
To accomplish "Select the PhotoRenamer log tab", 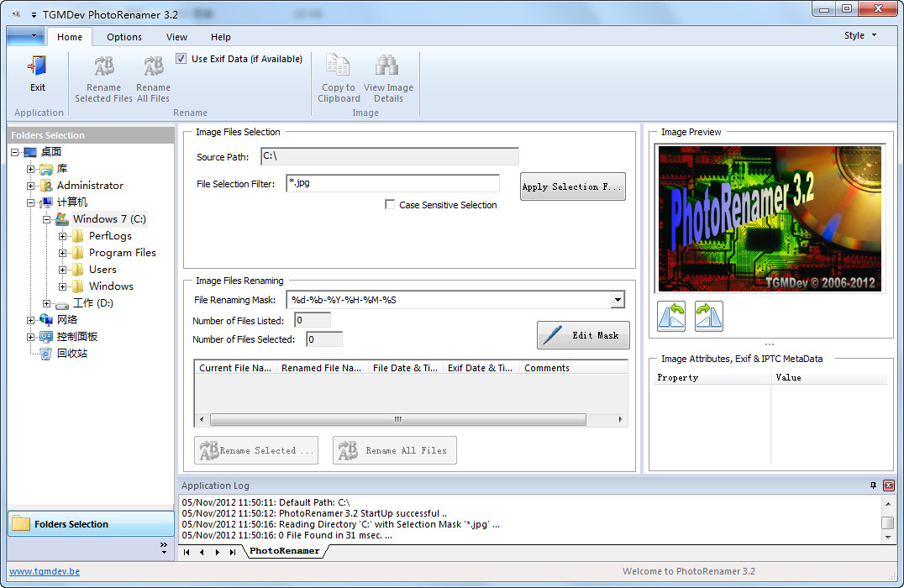I will (285, 551).
